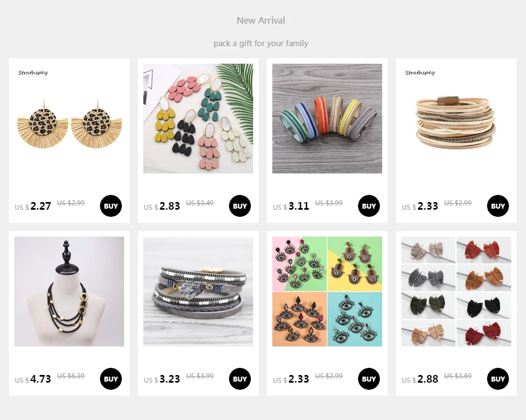
Task: Open the leopard fan earrings image
Action: coord(69,119)
